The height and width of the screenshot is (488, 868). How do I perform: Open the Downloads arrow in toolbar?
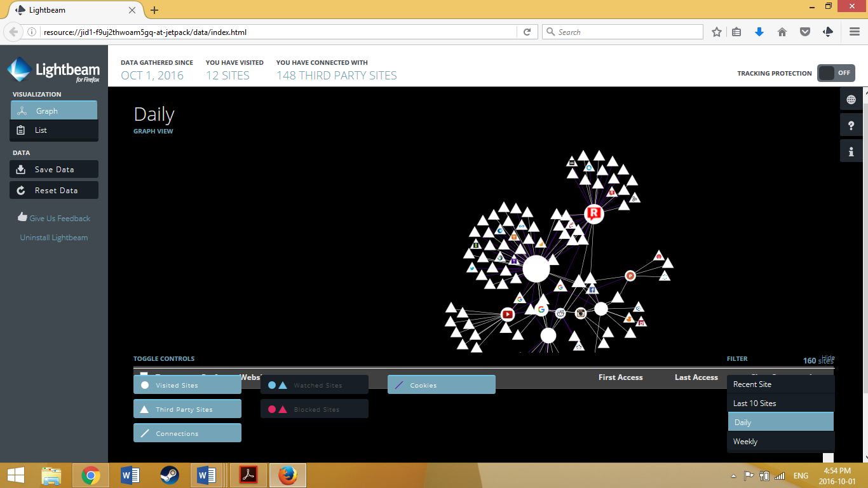pos(759,32)
